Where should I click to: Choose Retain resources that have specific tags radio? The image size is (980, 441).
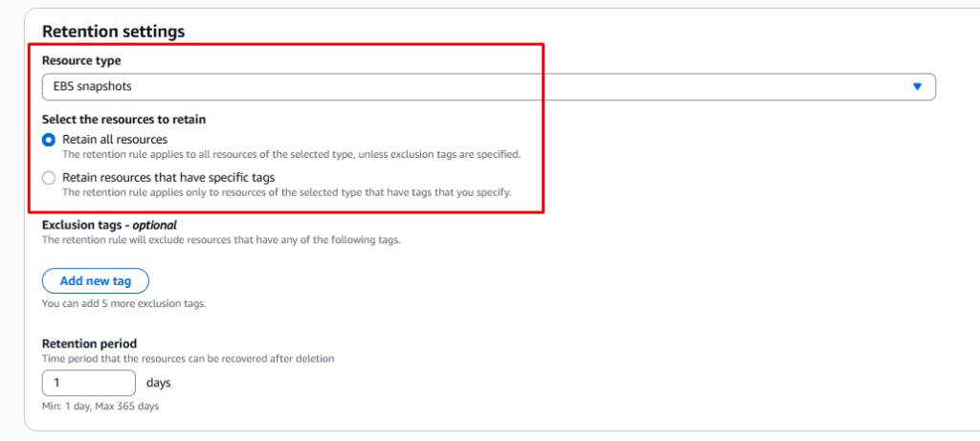(49, 178)
